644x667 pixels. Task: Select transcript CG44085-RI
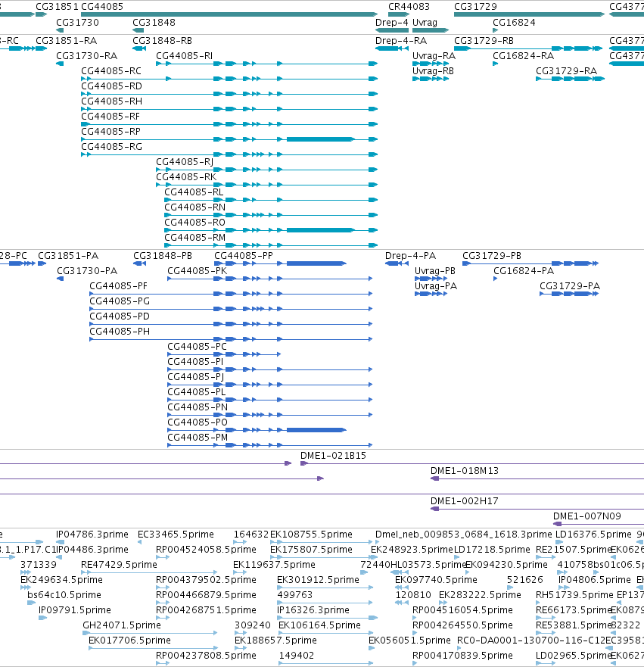tap(185, 56)
